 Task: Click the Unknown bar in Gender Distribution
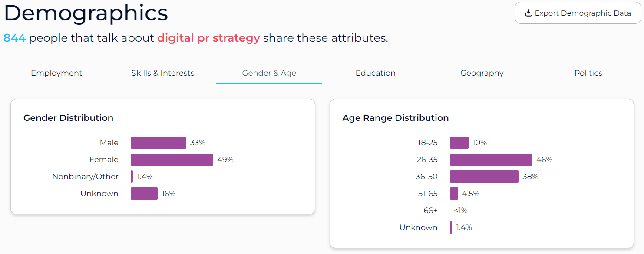144,193
